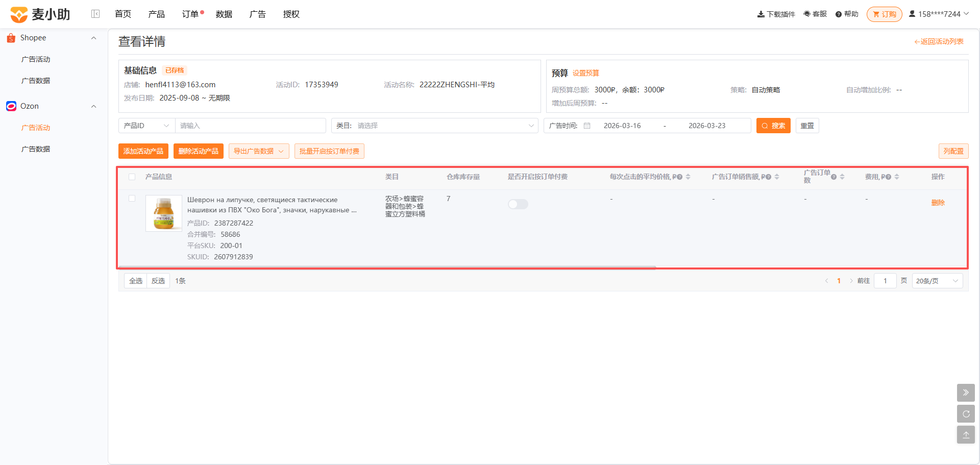The image size is (980, 465).
Task: Open the 数据 menu
Action: pos(224,14)
